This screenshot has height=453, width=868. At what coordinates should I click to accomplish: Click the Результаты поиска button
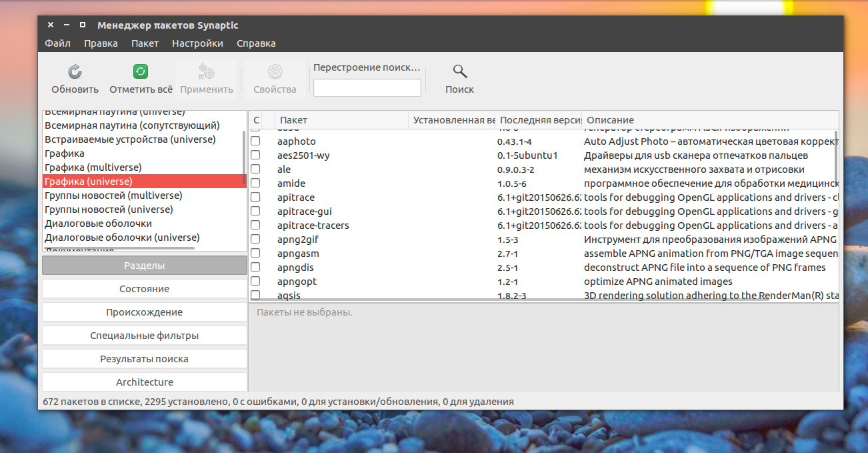145,359
